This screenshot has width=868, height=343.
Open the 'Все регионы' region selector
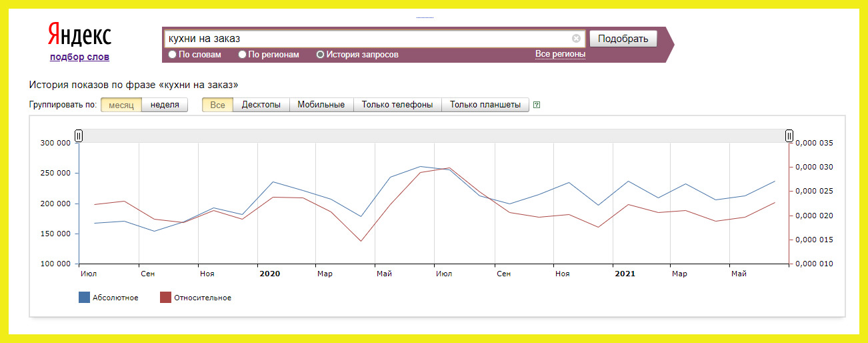click(560, 54)
